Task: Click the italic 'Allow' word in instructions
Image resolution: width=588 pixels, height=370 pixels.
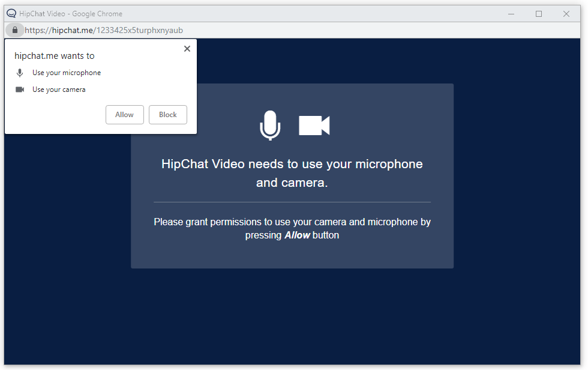Action: (298, 235)
